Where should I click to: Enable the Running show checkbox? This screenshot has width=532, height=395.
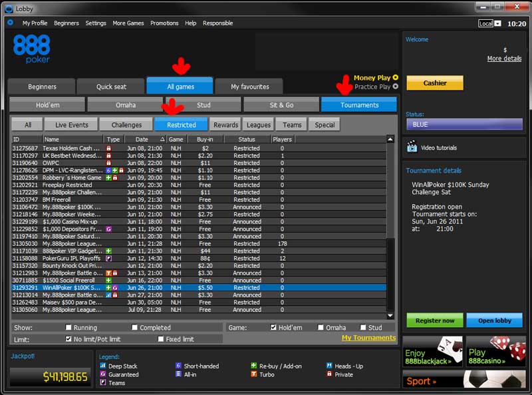coord(68,327)
